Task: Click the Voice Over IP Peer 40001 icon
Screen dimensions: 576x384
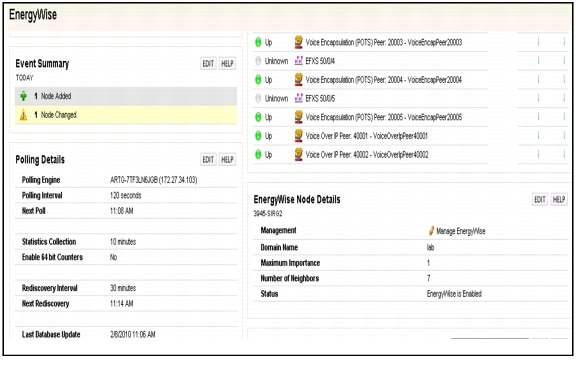Action: pyautogui.click(x=299, y=136)
